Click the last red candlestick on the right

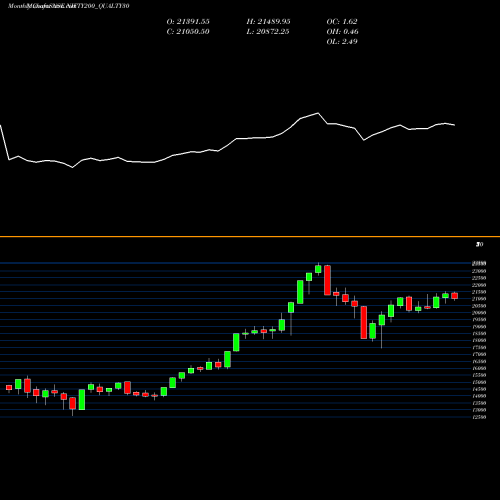tap(455, 296)
